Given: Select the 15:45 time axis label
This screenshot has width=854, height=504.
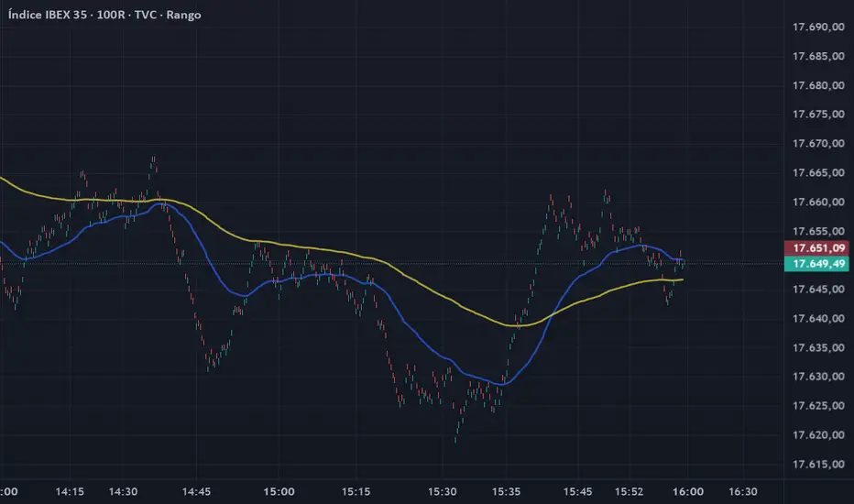Looking at the screenshot, I should click(x=577, y=491).
